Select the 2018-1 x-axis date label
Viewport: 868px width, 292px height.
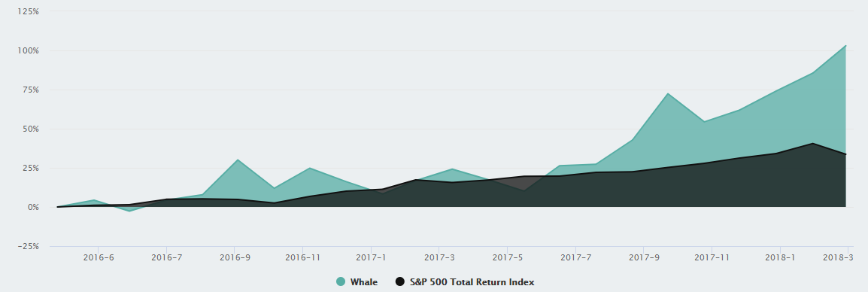tap(780, 257)
